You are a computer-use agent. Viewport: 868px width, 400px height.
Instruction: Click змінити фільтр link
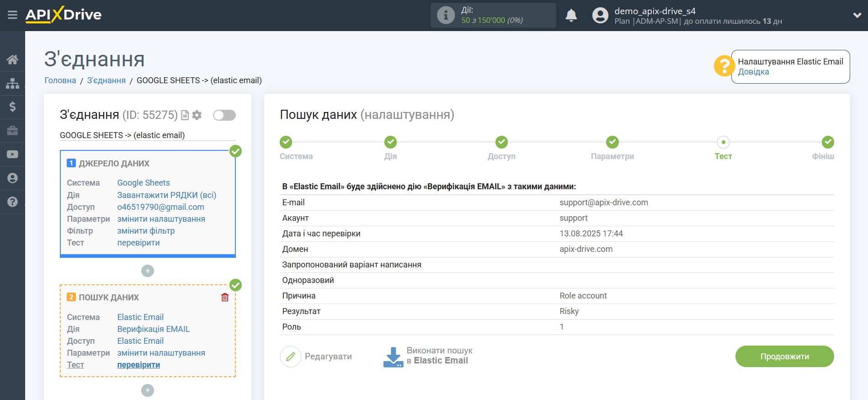click(x=146, y=231)
